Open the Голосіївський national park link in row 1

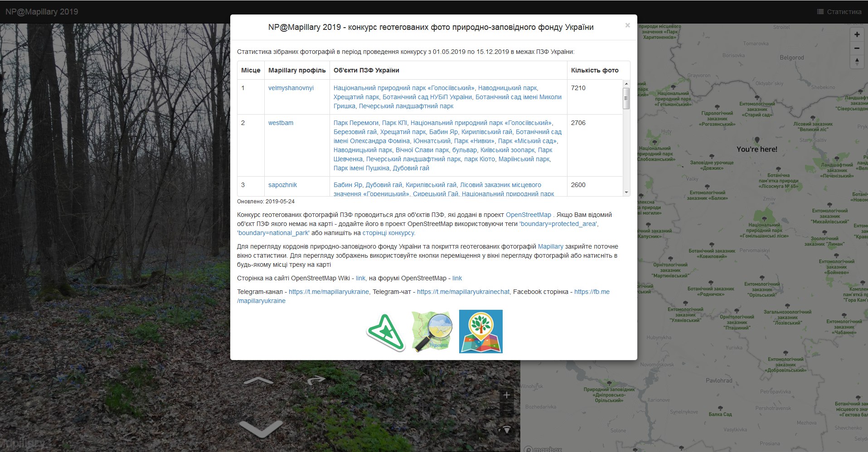(x=404, y=88)
